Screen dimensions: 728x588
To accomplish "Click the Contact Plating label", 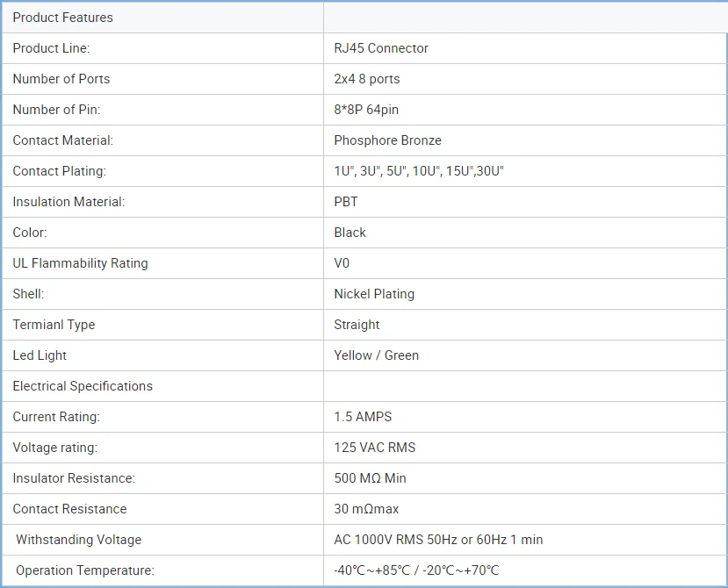I will click(59, 171).
